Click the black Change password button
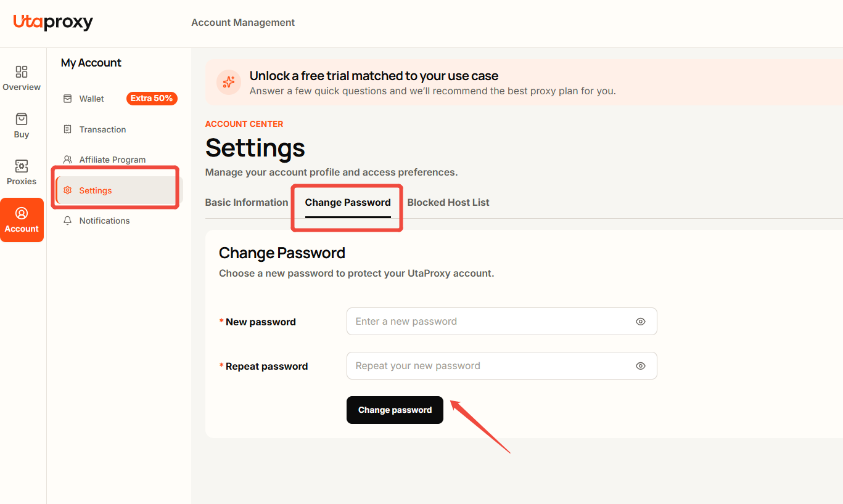843x504 pixels. (395, 410)
